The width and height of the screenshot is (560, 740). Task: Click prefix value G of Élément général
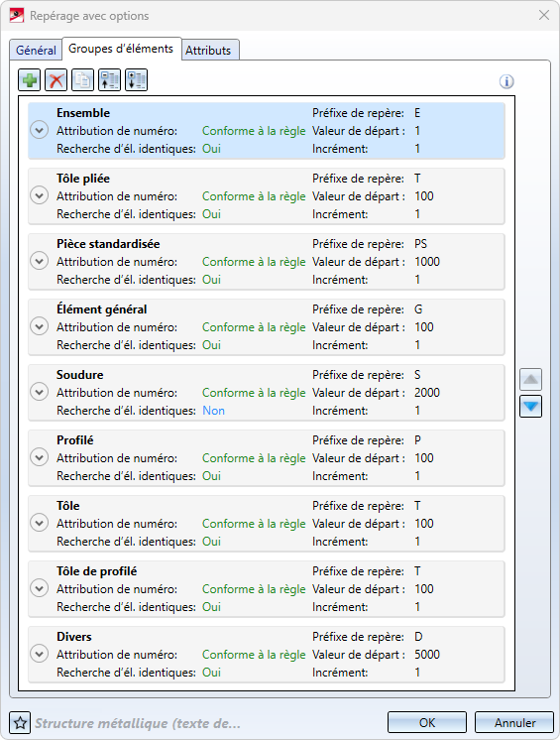pos(418,309)
